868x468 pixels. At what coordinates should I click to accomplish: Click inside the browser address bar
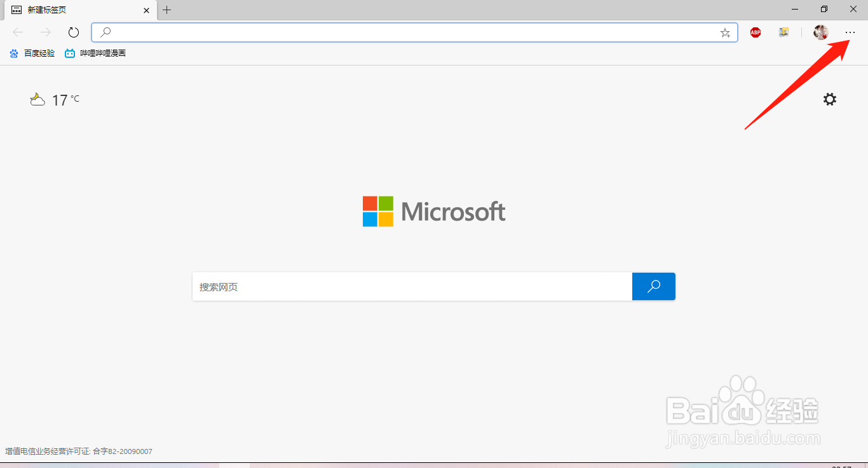(413, 32)
